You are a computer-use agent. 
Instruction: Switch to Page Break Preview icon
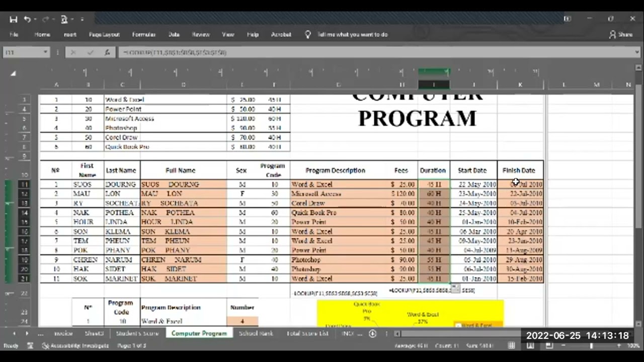tap(549, 346)
